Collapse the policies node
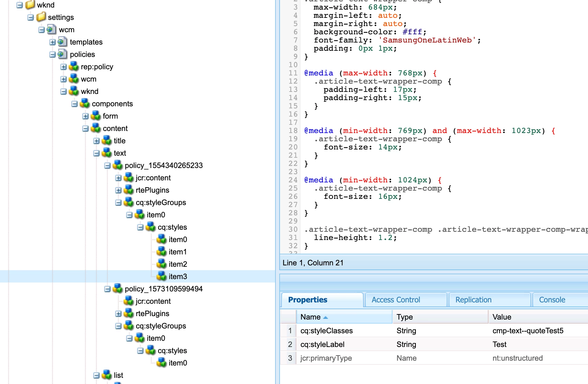Image resolution: width=588 pixels, height=384 pixels. tap(52, 55)
